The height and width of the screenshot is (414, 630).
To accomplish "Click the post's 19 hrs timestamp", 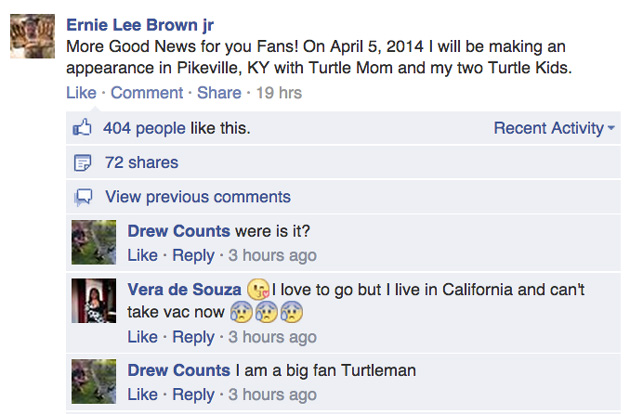I will click(279, 93).
